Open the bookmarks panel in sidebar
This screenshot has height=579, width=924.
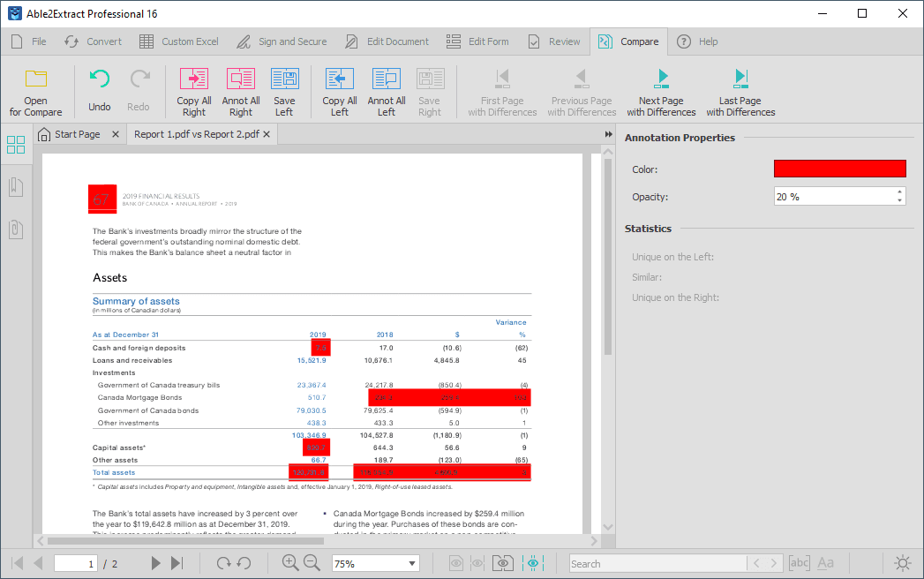click(x=16, y=187)
